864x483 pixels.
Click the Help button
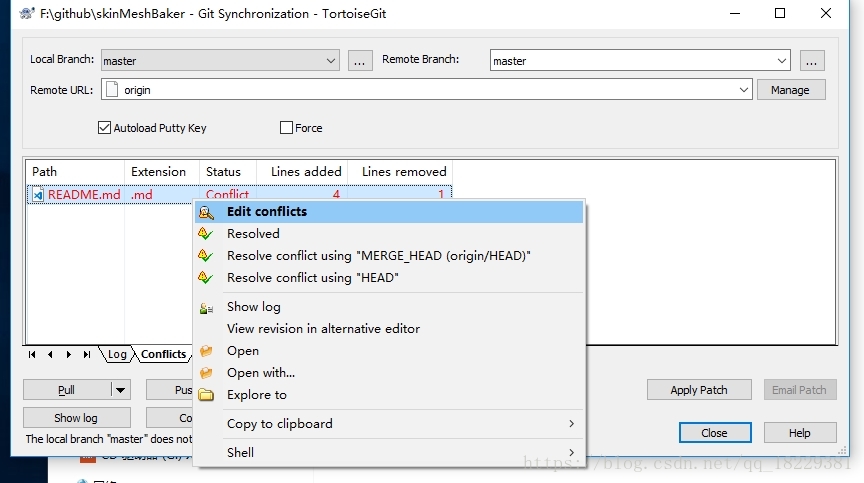(x=800, y=433)
